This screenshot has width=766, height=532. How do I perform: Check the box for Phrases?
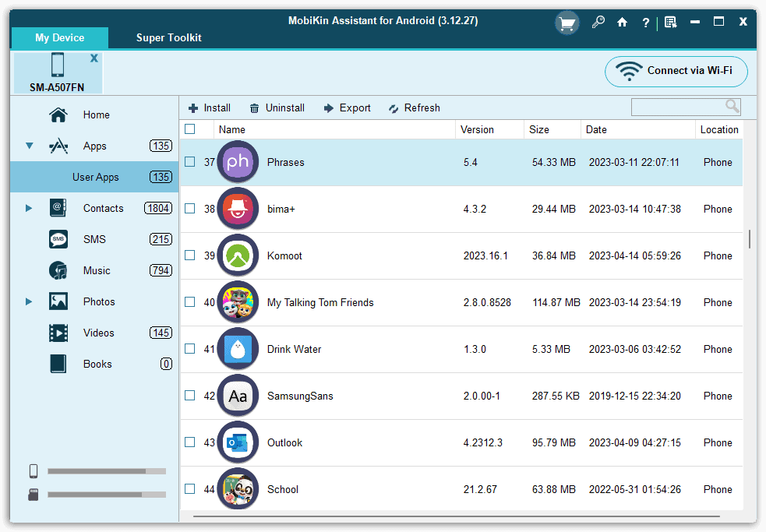(x=190, y=162)
